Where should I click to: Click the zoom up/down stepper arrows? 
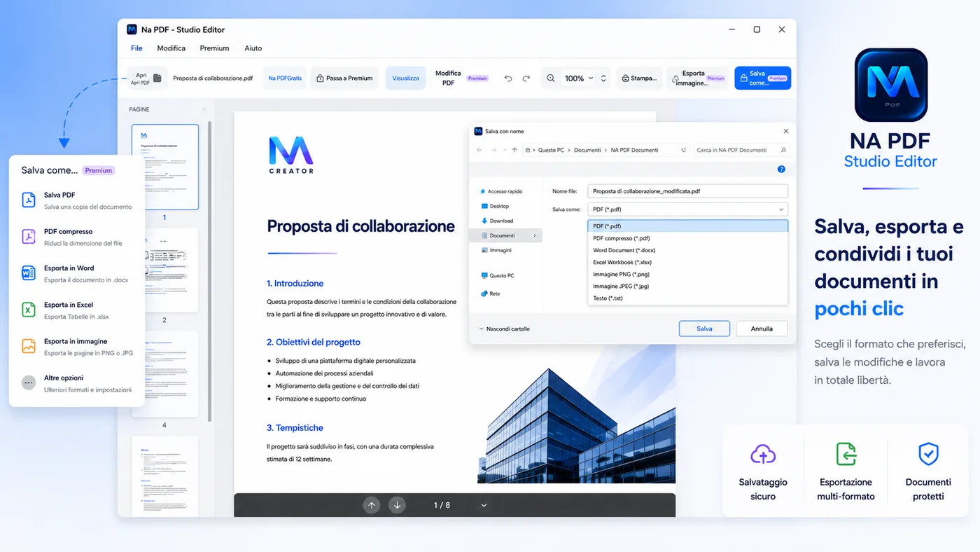tap(603, 78)
